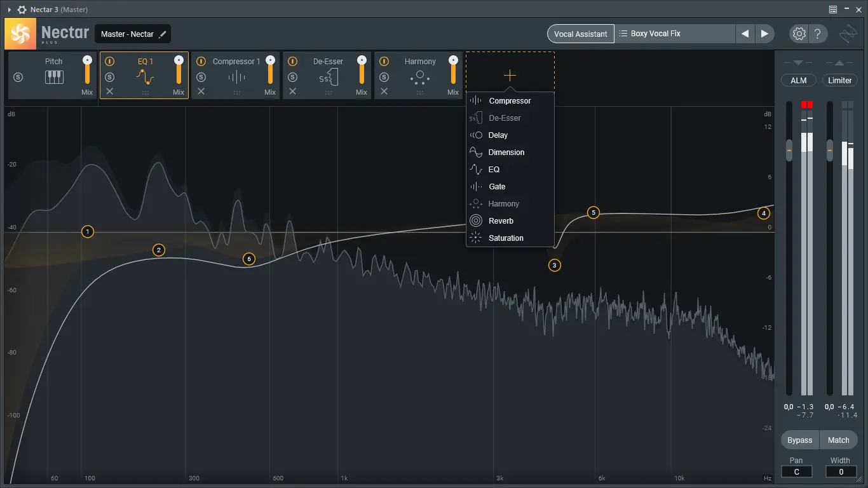The height and width of the screenshot is (488, 868).
Task: Open Nectar settings gear
Action: [799, 34]
